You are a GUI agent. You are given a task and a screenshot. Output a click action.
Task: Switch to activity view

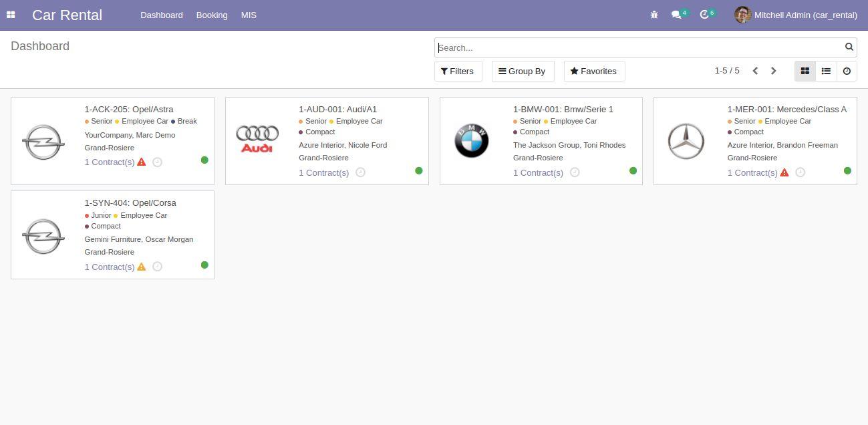point(847,71)
